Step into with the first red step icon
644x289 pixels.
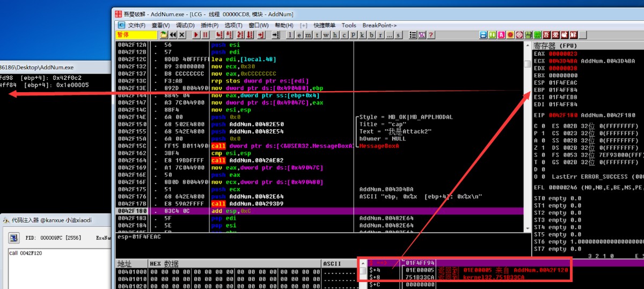[x=219, y=35]
